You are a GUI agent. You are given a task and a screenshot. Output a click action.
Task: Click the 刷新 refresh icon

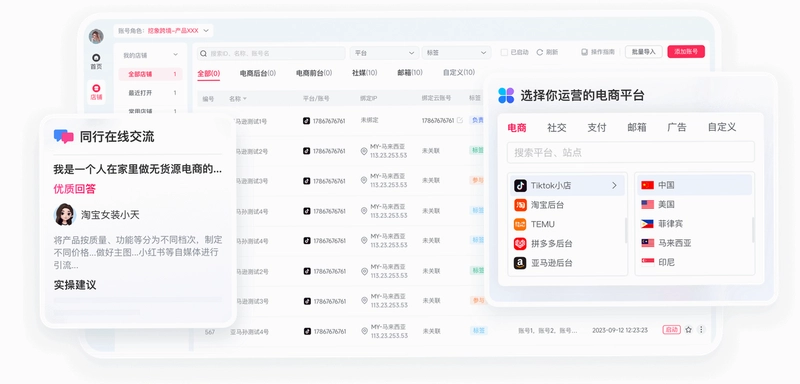[539, 52]
